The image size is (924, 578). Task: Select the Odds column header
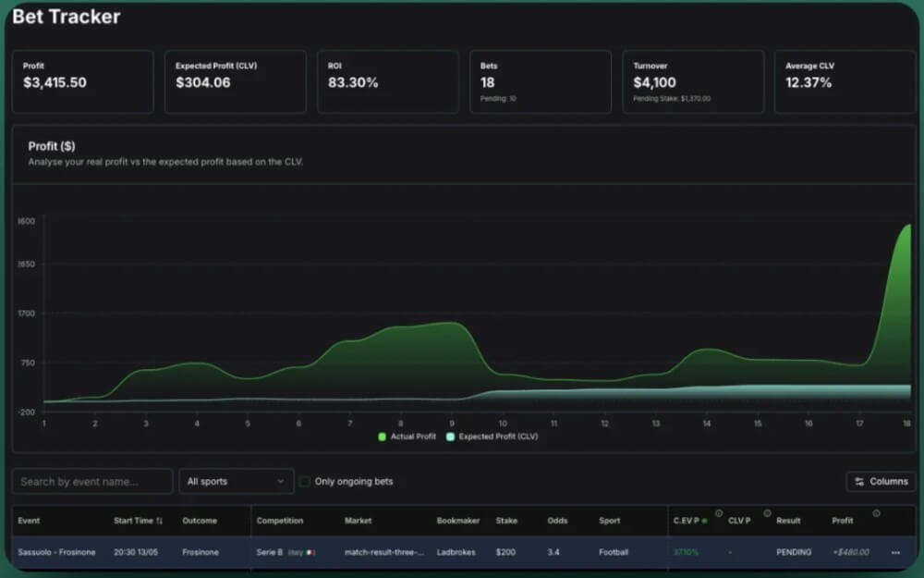pos(557,521)
